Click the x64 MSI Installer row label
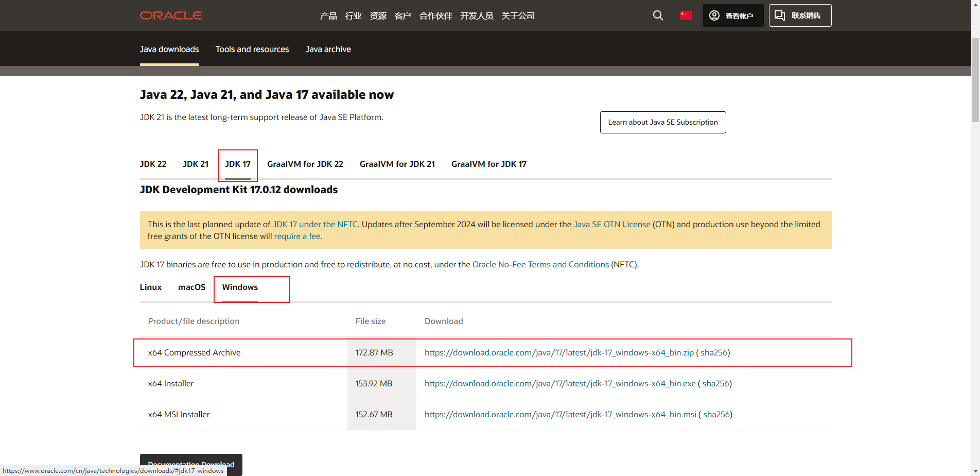Screen dimensions: 980x476 tap(179, 415)
